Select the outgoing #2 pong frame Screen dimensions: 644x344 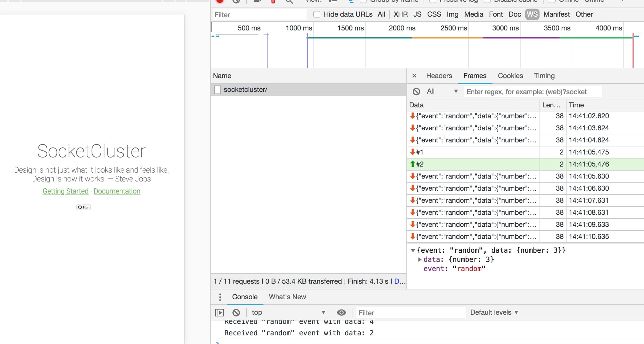[525, 164]
